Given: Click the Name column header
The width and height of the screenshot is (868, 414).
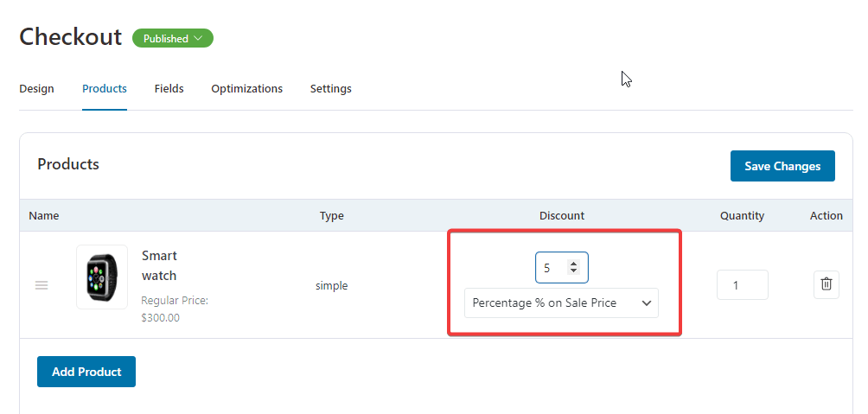Looking at the screenshot, I should click(44, 216).
